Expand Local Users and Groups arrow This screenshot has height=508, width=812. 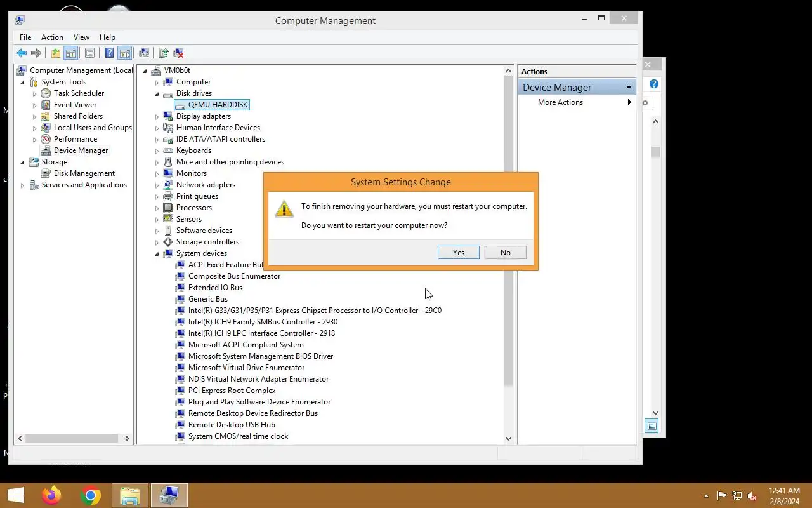pos(35,128)
